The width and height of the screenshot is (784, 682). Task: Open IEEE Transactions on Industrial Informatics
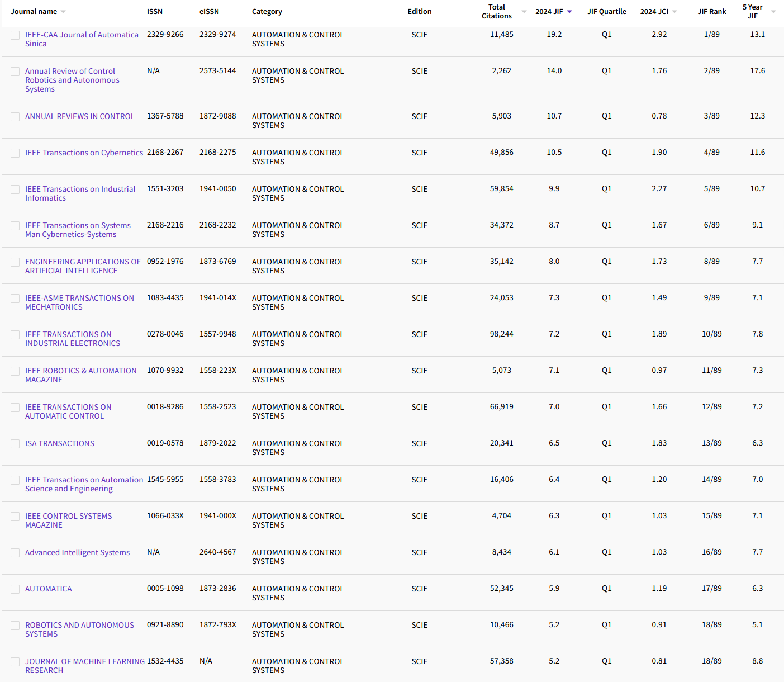(80, 193)
